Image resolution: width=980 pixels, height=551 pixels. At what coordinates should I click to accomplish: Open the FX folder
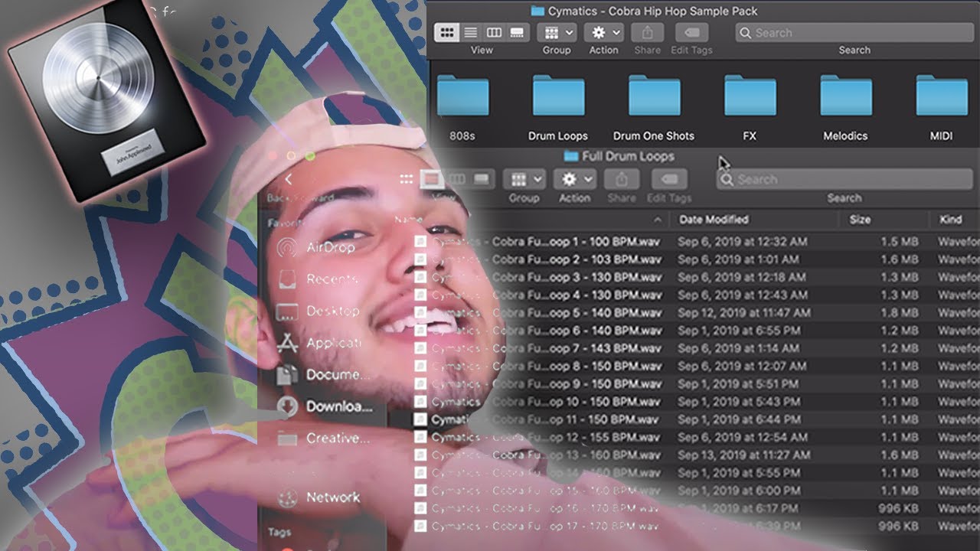coord(750,108)
